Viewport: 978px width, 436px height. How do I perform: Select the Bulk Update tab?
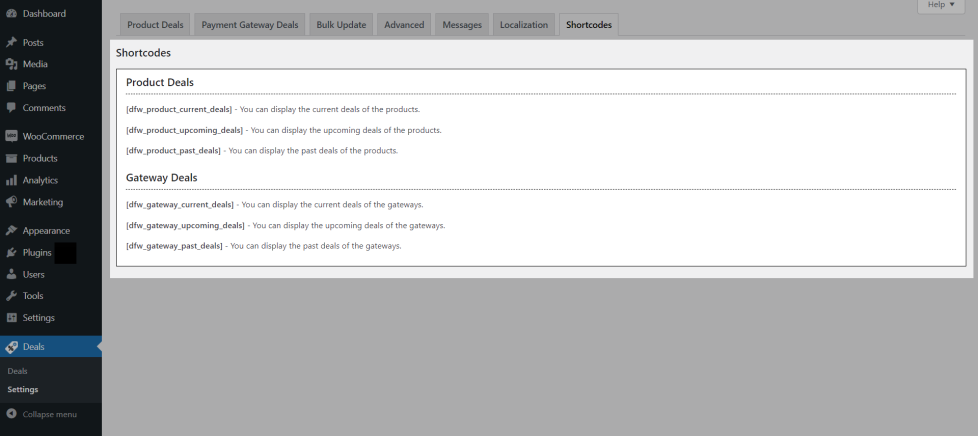[x=341, y=24]
